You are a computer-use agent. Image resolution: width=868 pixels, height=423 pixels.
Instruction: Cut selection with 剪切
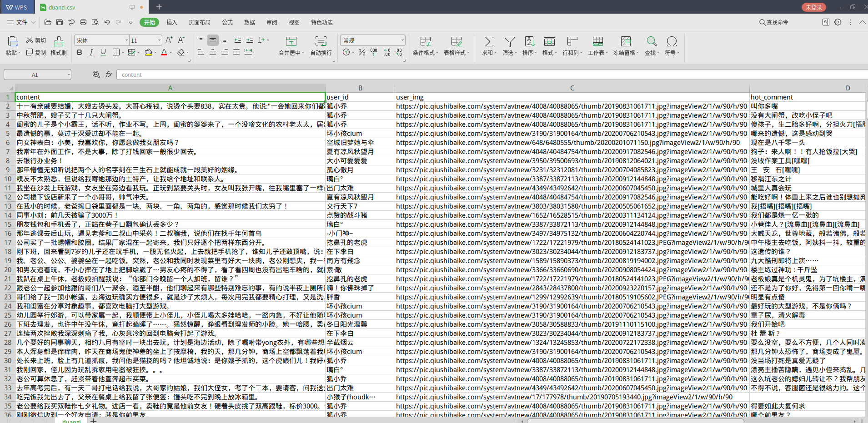click(36, 40)
